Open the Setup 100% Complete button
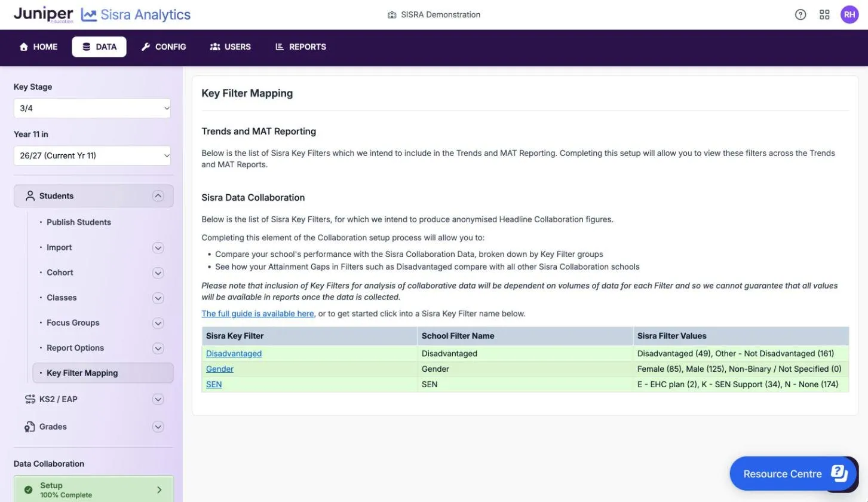This screenshot has height=502, width=868. (x=94, y=490)
